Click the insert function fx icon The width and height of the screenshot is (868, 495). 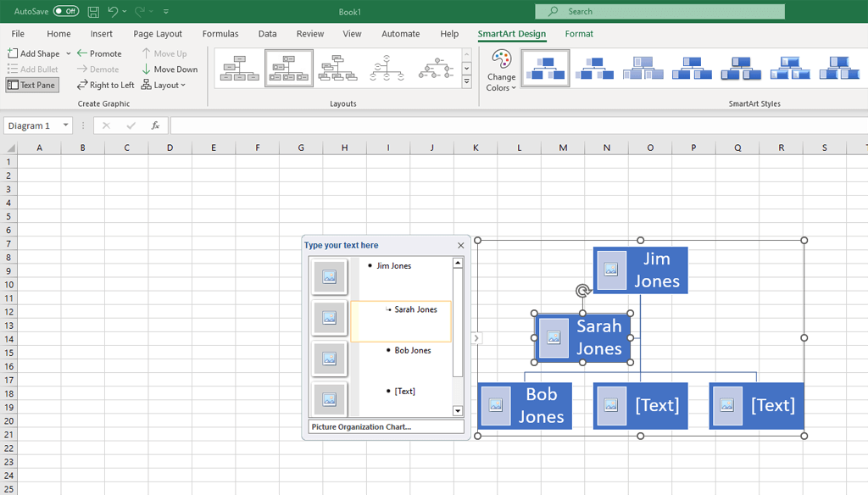click(x=155, y=125)
